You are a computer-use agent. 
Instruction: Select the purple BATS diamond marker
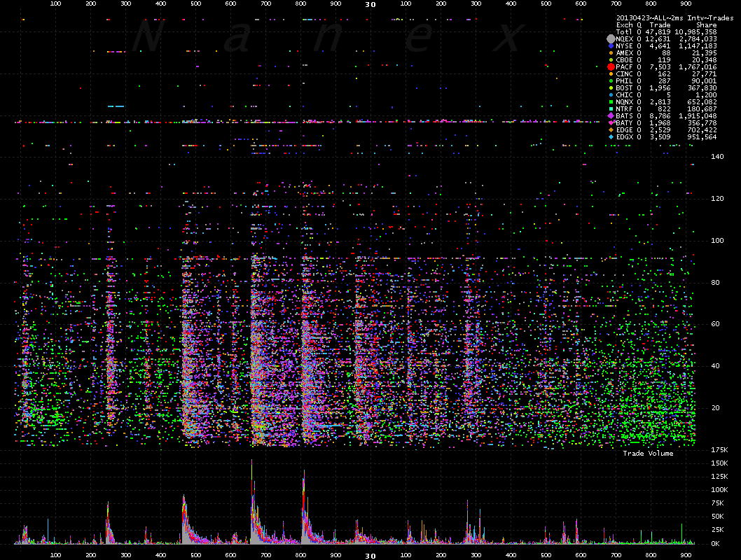tap(611, 115)
